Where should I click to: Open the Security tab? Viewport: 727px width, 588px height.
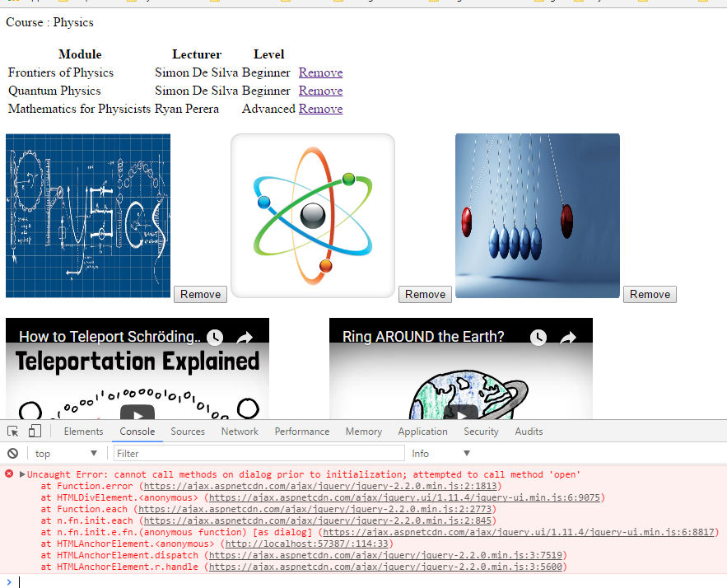click(x=482, y=432)
